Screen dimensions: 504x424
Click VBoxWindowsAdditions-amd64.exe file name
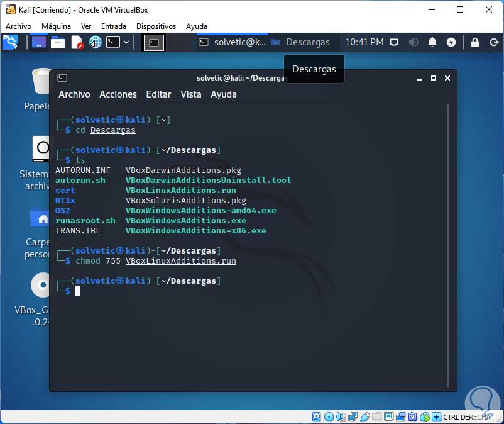(x=201, y=211)
